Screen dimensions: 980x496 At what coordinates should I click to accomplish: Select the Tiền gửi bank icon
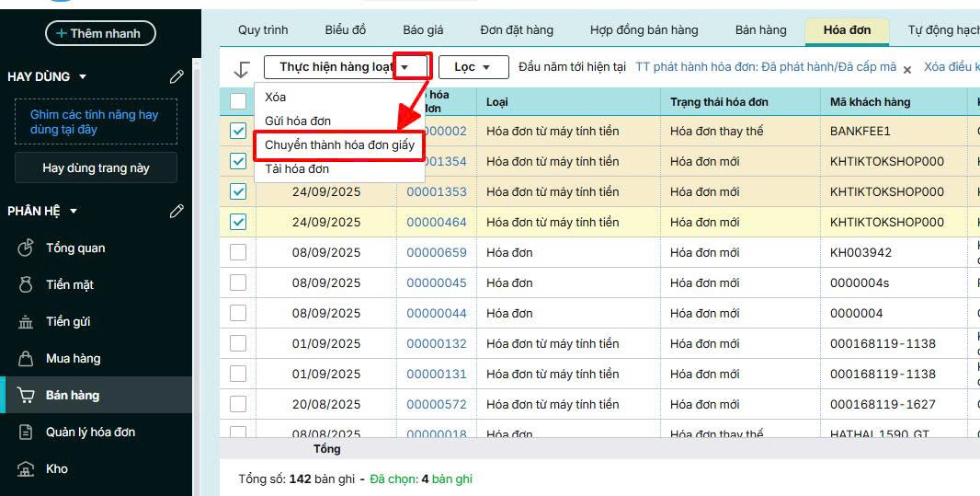point(26,322)
